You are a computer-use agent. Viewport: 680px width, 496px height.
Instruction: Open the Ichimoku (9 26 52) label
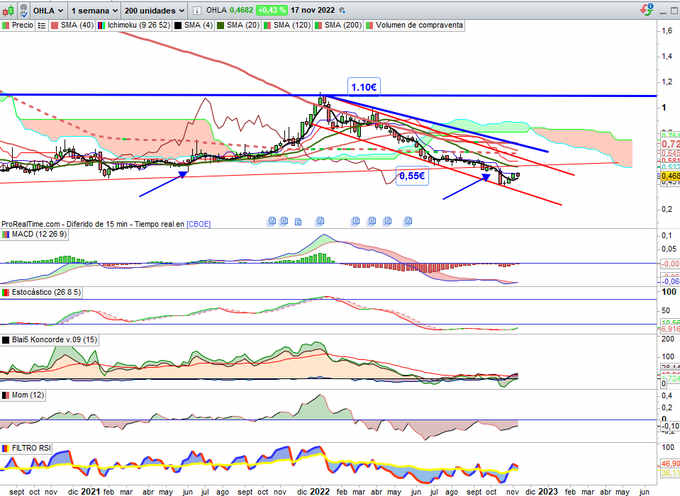(x=134, y=26)
